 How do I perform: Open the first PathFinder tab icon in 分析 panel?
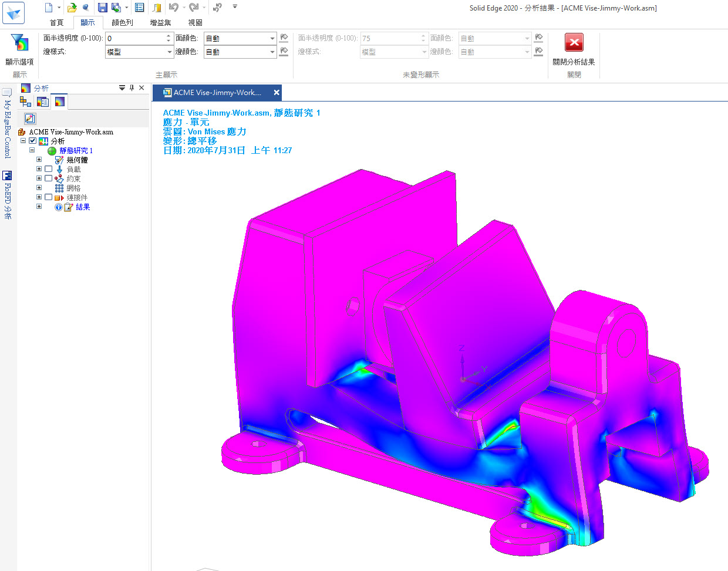point(25,102)
